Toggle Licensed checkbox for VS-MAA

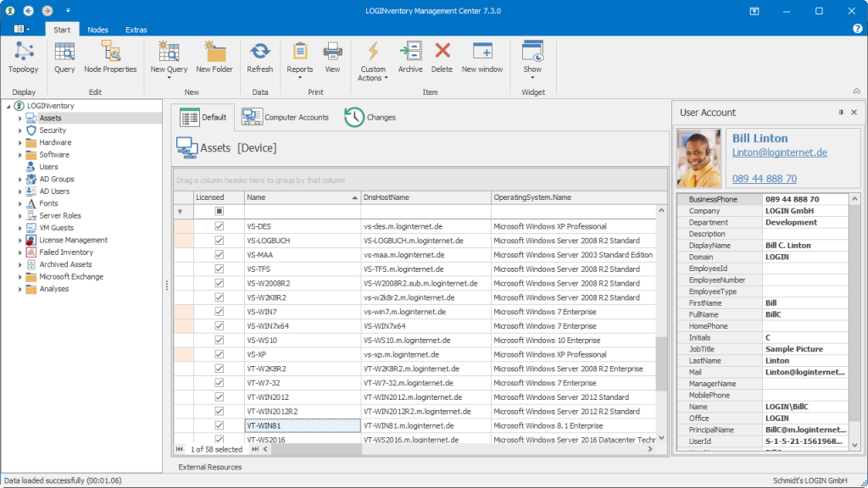[x=220, y=254]
